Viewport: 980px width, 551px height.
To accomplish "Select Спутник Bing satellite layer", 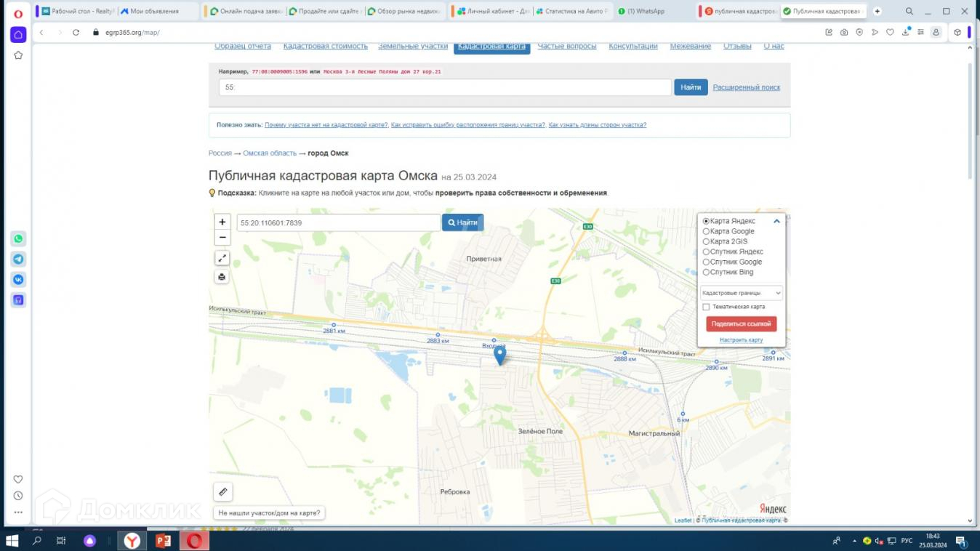I will tap(728, 272).
